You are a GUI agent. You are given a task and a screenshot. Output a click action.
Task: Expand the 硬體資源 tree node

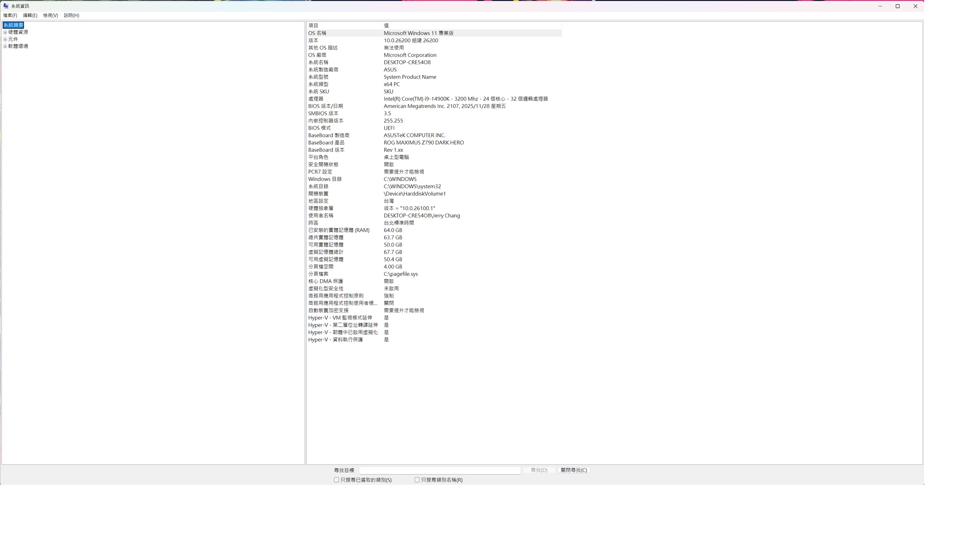pyautogui.click(x=5, y=32)
